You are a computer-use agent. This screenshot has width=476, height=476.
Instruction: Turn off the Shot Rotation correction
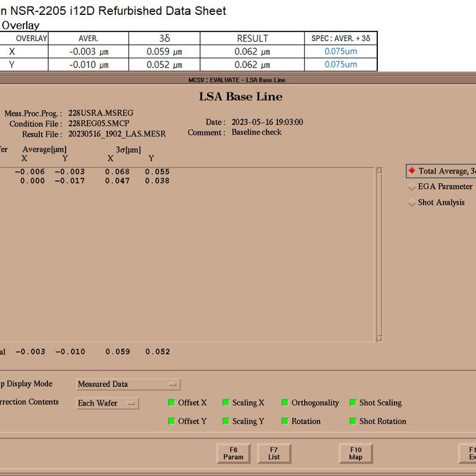tap(353, 421)
